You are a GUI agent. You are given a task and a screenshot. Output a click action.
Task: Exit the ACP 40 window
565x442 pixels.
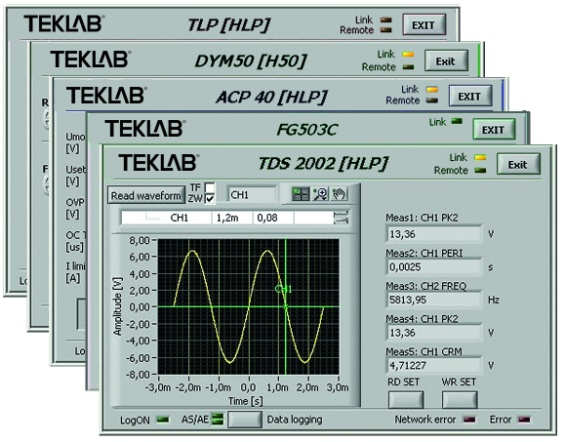point(470,96)
